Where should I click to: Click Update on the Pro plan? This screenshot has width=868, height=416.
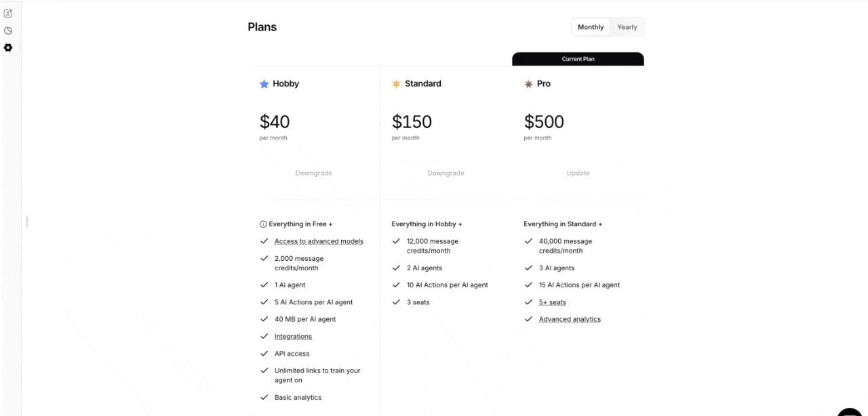[x=578, y=173]
